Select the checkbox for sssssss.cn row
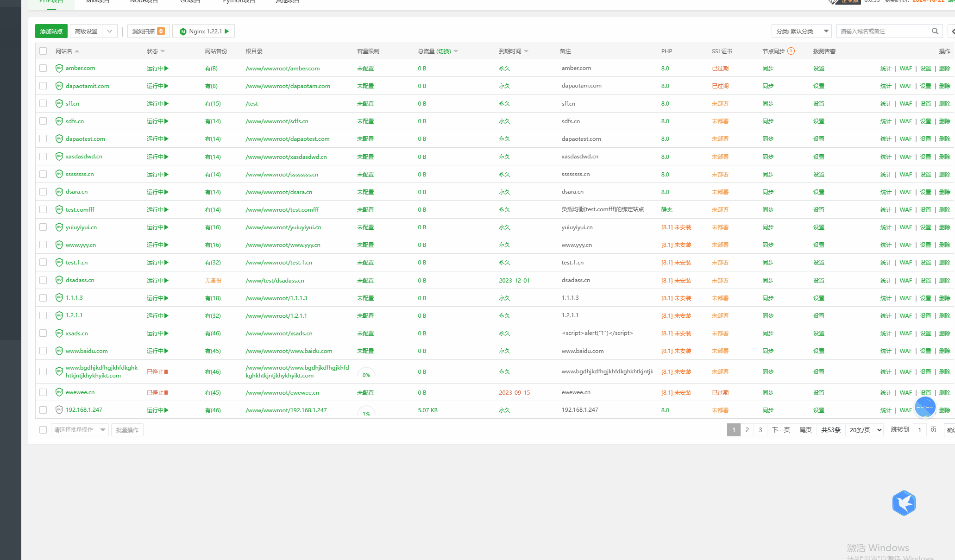The height and width of the screenshot is (560, 955). point(43,174)
